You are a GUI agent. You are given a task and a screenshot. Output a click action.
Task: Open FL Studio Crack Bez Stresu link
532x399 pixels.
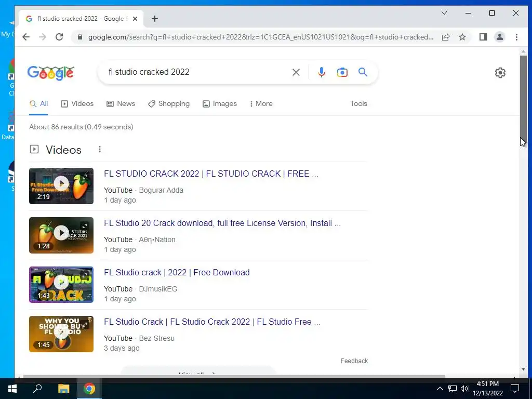pyautogui.click(x=212, y=322)
